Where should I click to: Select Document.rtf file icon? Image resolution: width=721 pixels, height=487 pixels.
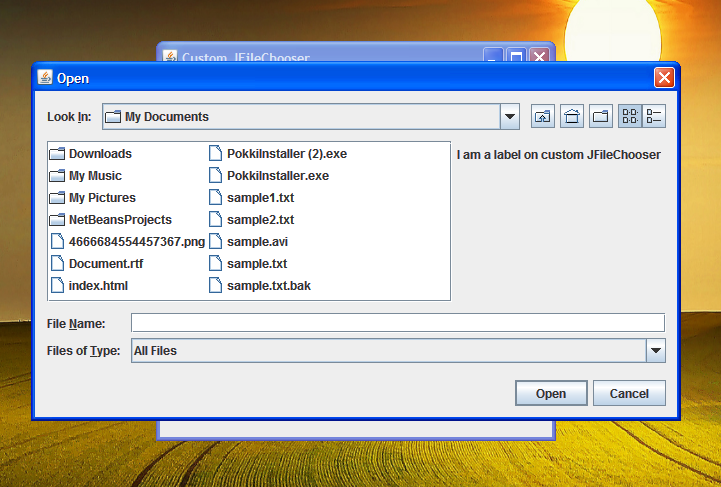57,264
